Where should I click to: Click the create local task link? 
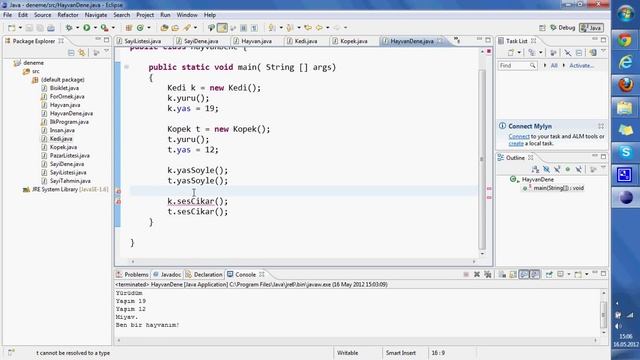coord(516,143)
